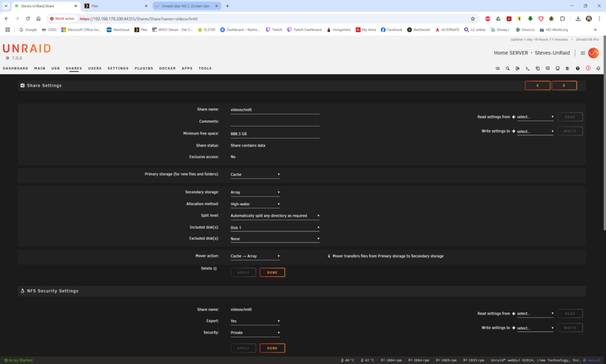The image size is (606, 364).
Task: Click the browser home icon
Action: [38, 19]
